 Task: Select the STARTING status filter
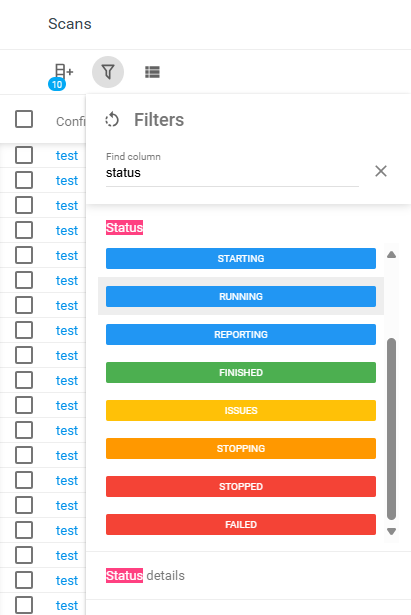tap(241, 258)
